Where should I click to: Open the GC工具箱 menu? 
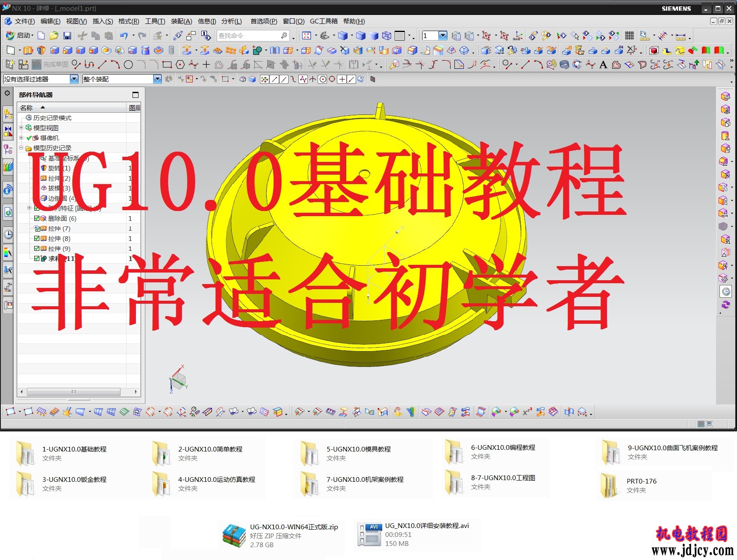[x=324, y=21]
